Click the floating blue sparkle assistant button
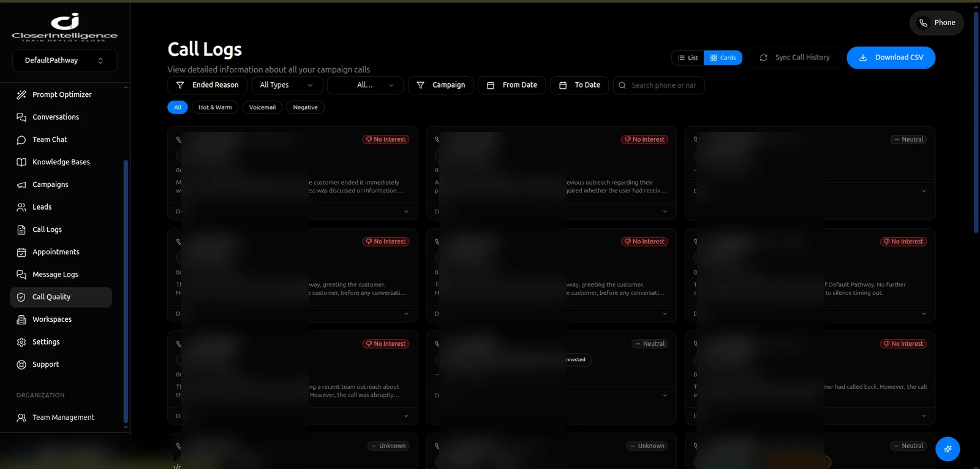980x469 pixels. pos(948,449)
